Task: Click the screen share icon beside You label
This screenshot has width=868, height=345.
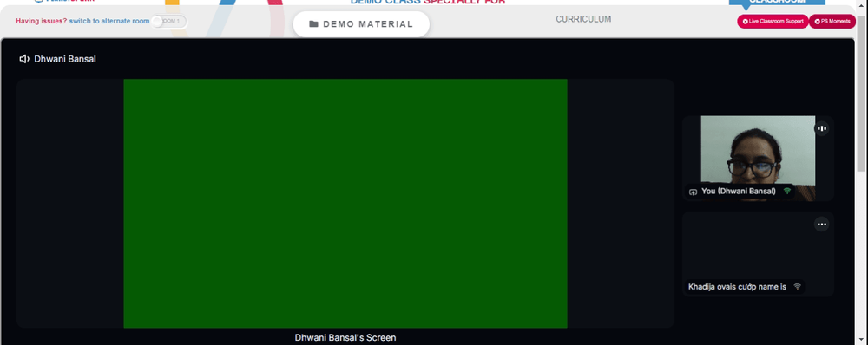Action: (x=693, y=192)
